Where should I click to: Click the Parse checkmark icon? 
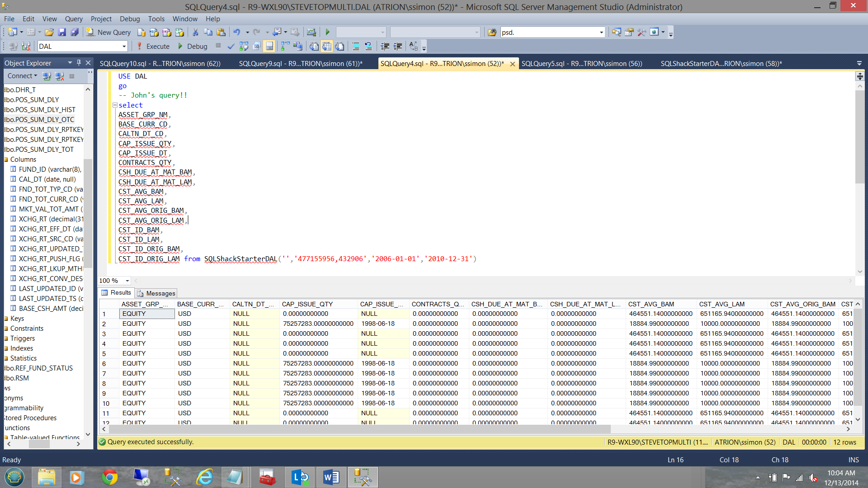[231, 46]
